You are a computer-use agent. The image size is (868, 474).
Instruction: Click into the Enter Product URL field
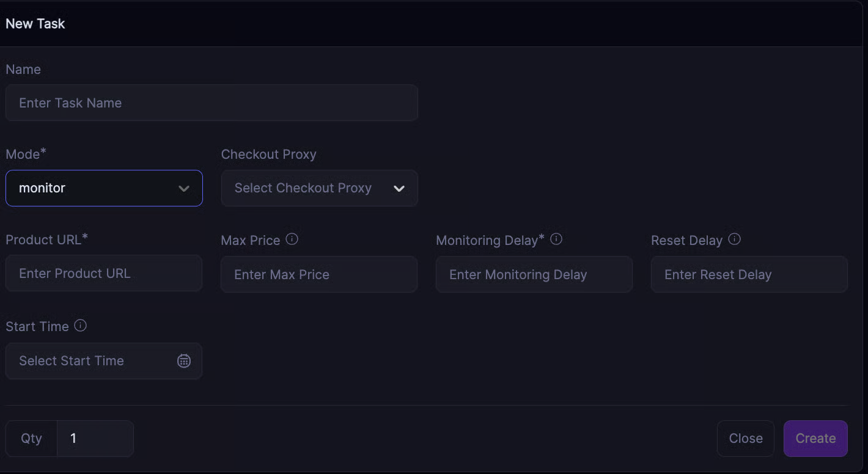104,274
